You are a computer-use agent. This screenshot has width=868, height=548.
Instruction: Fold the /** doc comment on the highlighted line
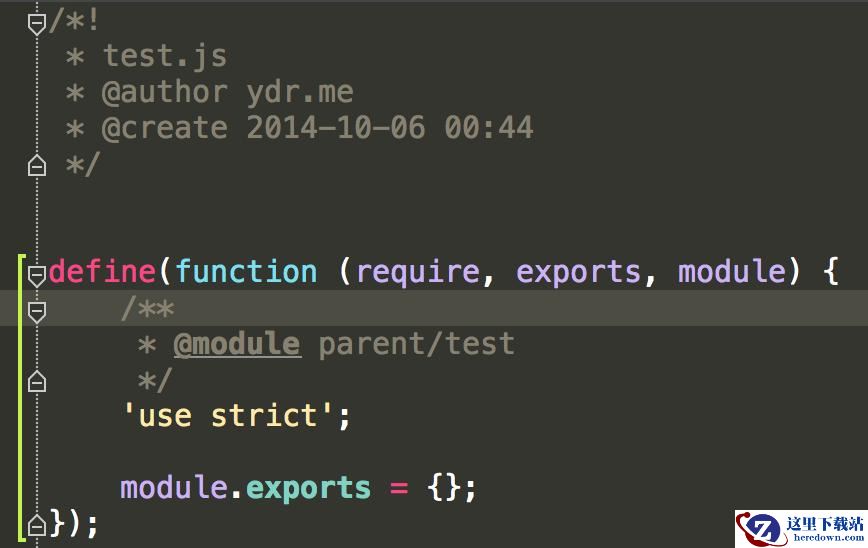37,312
